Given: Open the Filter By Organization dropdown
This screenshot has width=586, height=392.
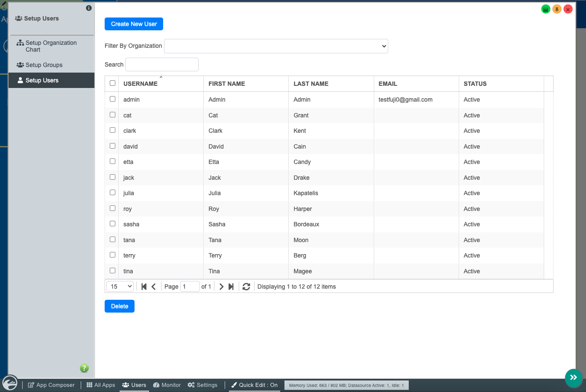Looking at the screenshot, I should (276, 46).
